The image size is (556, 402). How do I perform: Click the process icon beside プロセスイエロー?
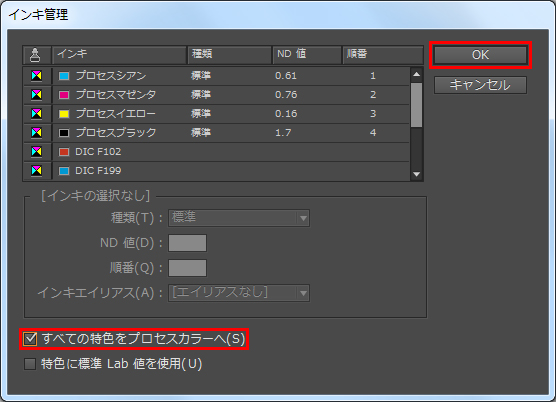tap(37, 114)
